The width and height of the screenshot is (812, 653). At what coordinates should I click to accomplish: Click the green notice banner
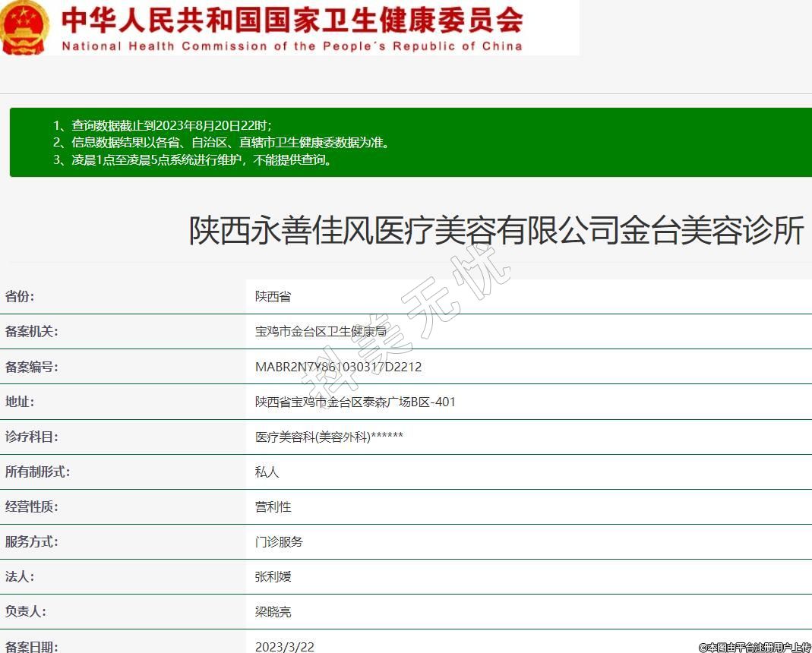pyautogui.click(x=410, y=142)
